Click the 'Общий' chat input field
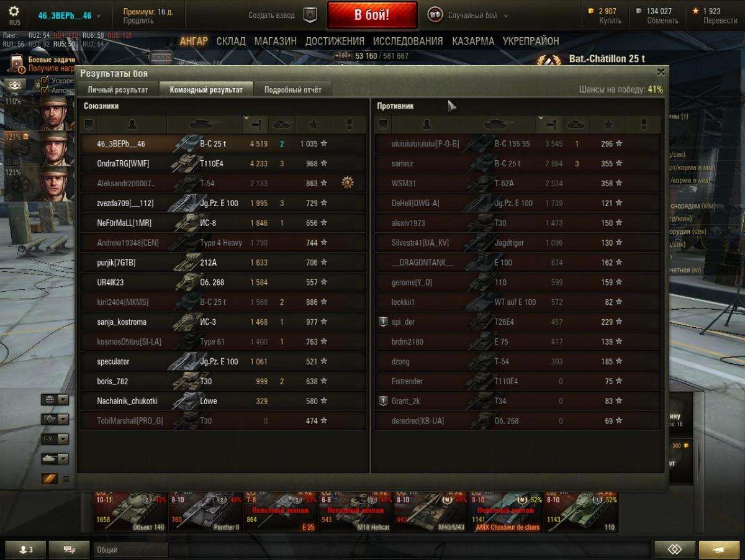Image resolution: width=745 pixels, height=560 pixels. click(x=131, y=549)
